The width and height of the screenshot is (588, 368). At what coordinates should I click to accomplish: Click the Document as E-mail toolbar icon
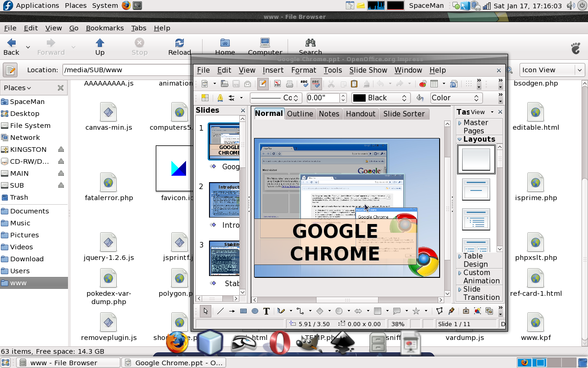pos(248,84)
